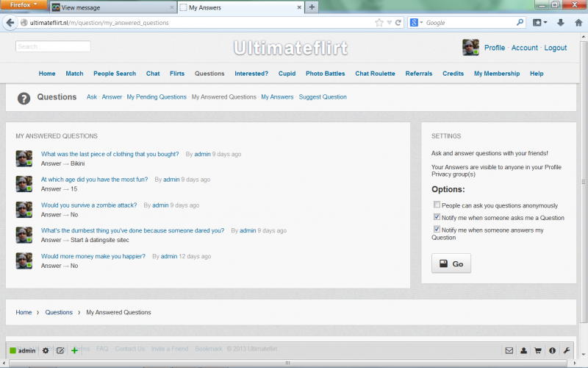Open the wrench tools icon in bottom bar

pyautogui.click(x=566, y=350)
